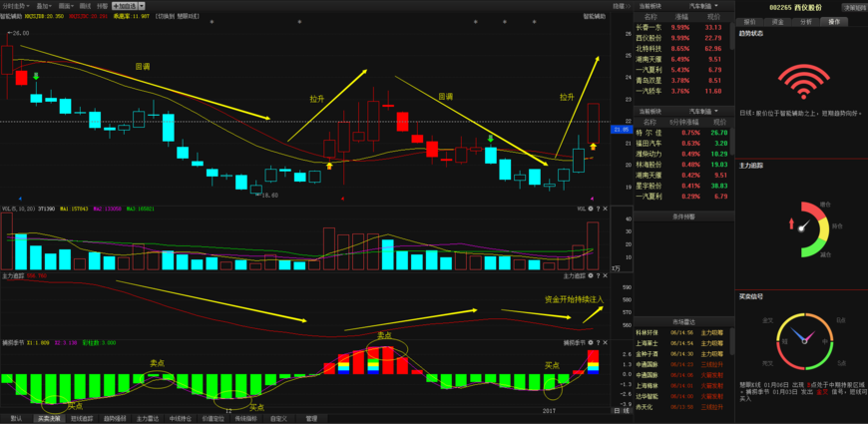Select the 特尔佳 row in 5-minute list
Screen dimensions: 868x424
click(683, 133)
